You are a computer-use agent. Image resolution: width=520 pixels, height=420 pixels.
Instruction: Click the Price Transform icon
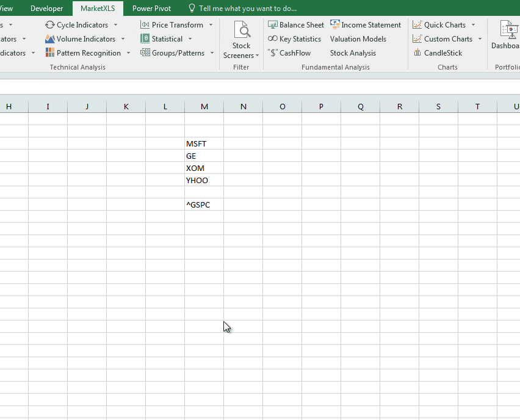tap(145, 24)
